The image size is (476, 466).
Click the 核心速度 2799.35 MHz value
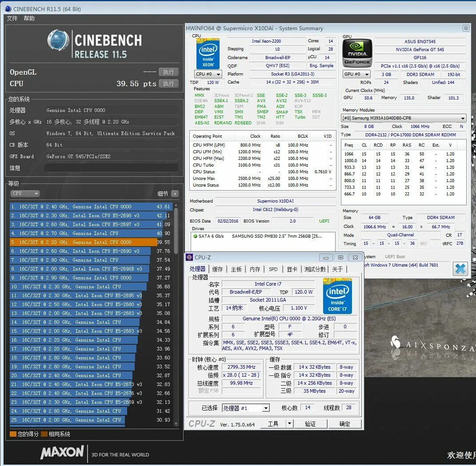241,367
